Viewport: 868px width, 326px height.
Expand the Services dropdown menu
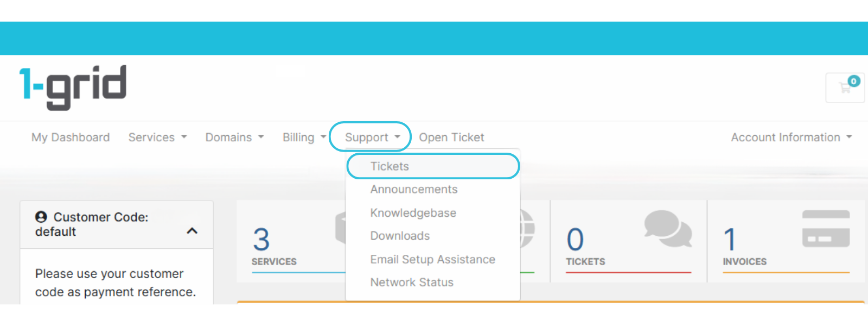tap(157, 137)
